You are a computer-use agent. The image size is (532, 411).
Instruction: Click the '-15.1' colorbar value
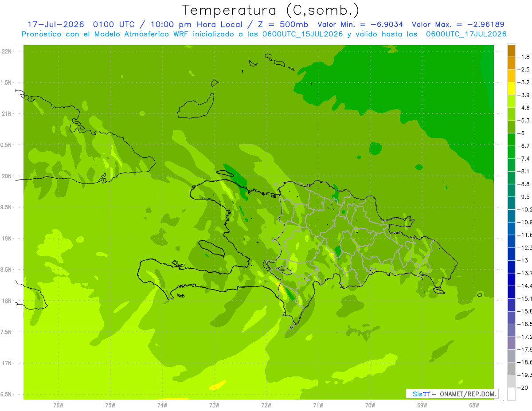[524, 298]
